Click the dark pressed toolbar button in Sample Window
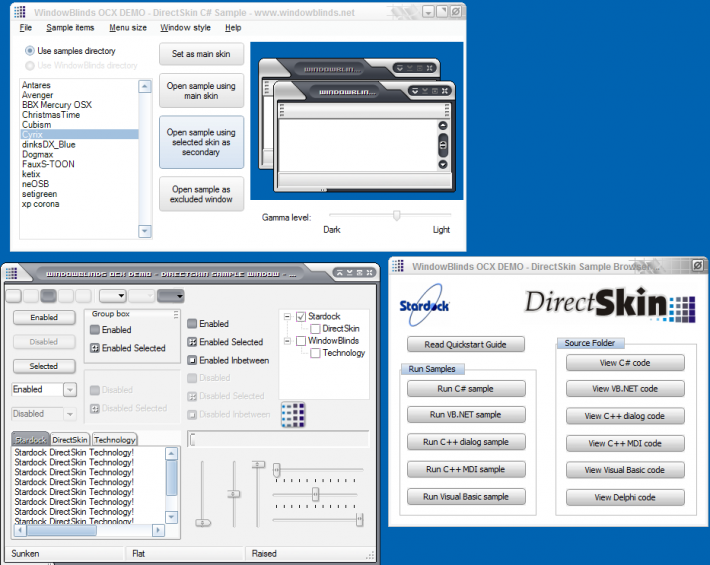Screen dimensions: 710x565 [48, 296]
